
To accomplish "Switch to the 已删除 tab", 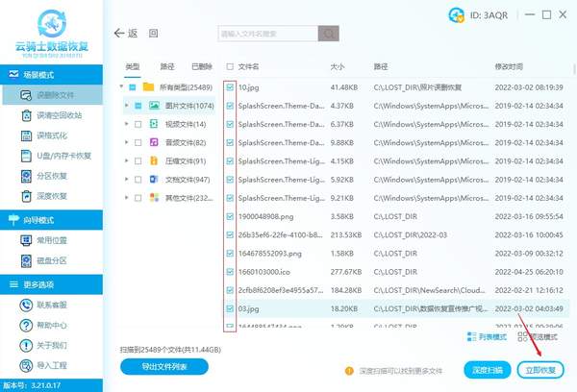I will pos(202,66).
